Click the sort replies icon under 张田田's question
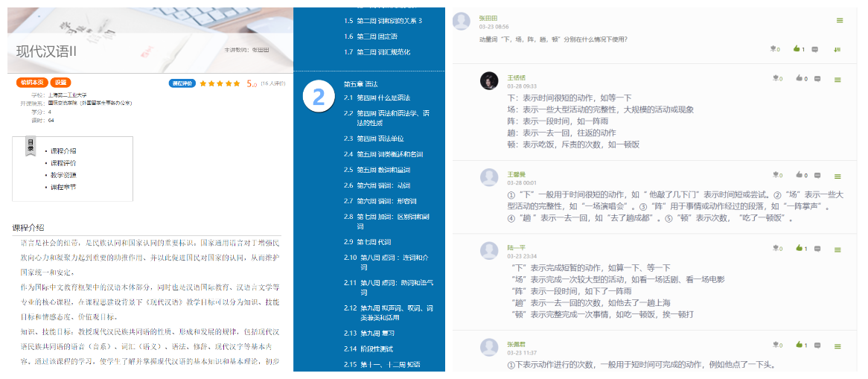Viewport: 868px width, 379px height. (837, 50)
